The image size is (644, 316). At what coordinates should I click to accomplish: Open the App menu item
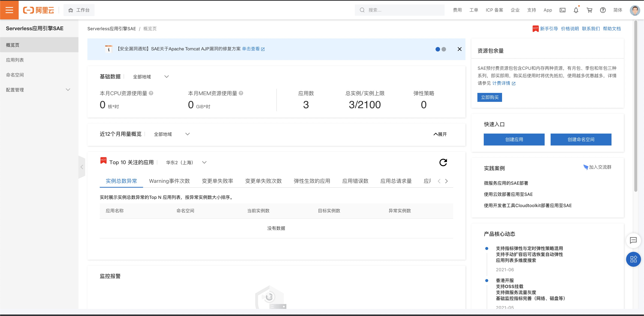point(547,10)
